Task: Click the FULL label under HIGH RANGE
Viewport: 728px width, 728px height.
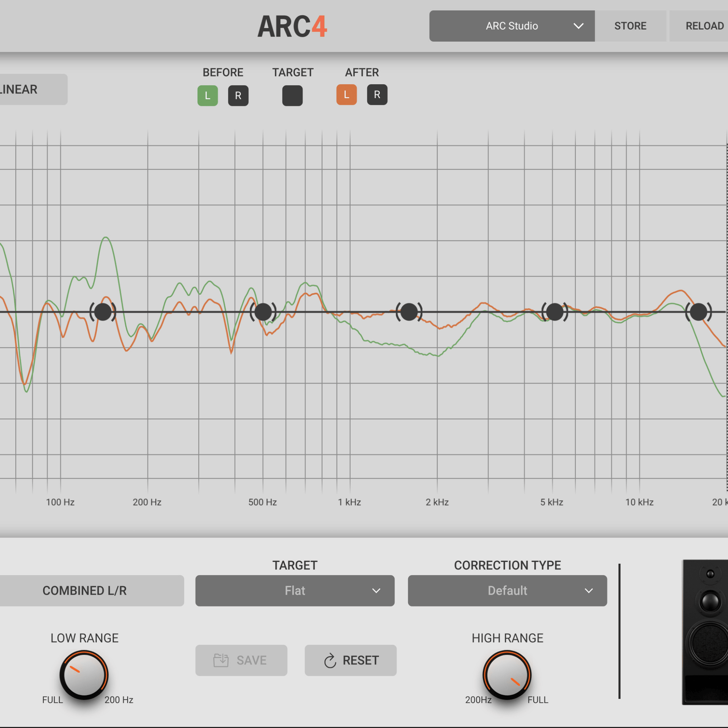Action: [x=538, y=700]
